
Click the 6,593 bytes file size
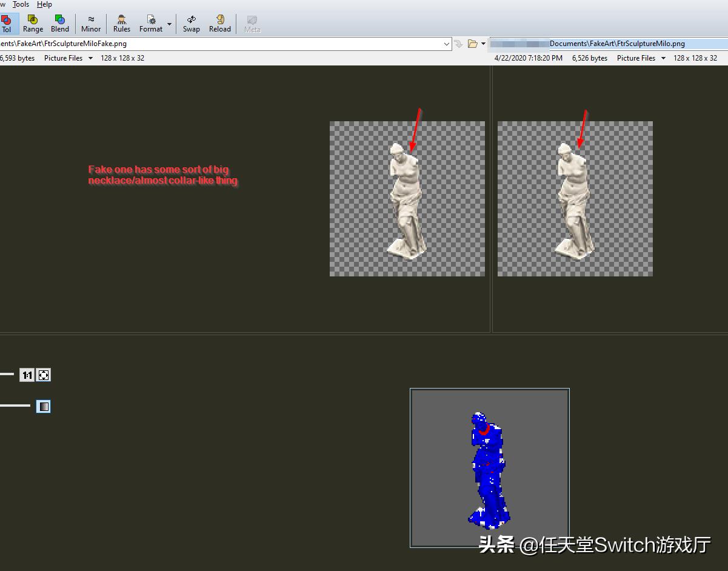click(18, 58)
